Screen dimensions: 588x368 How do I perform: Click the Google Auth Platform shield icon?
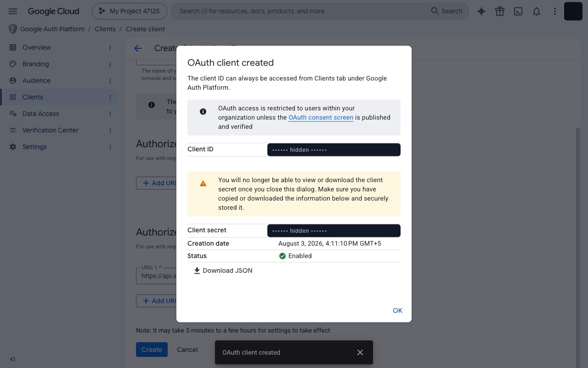tap(13, 29)
